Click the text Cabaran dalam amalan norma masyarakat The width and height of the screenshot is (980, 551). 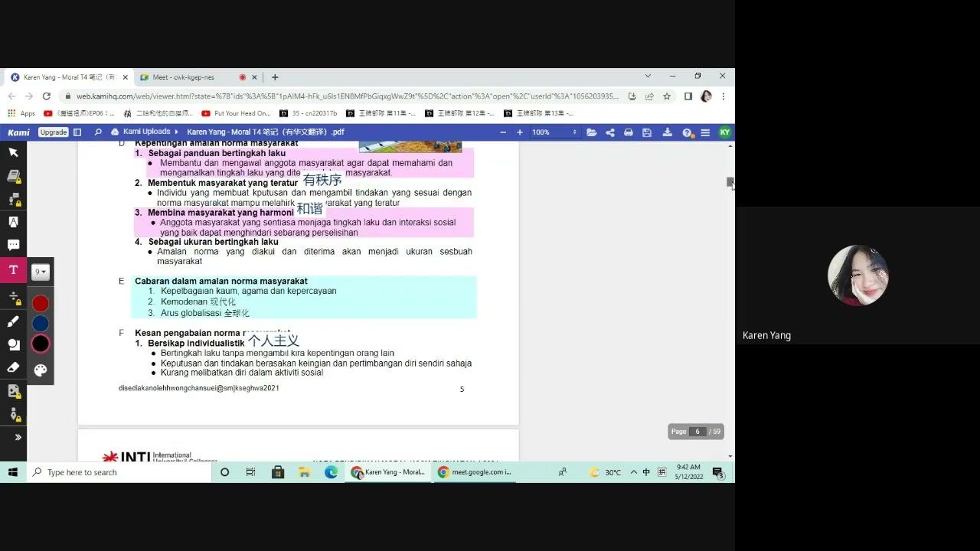[221, 281]
